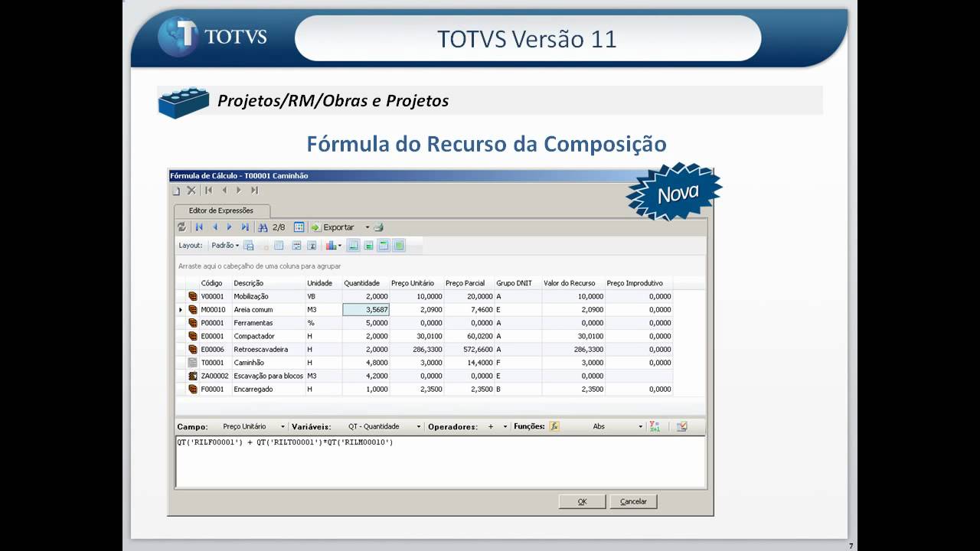Click the Preço Parcial column header
The image size is (980, 551).
coord(469,283)
